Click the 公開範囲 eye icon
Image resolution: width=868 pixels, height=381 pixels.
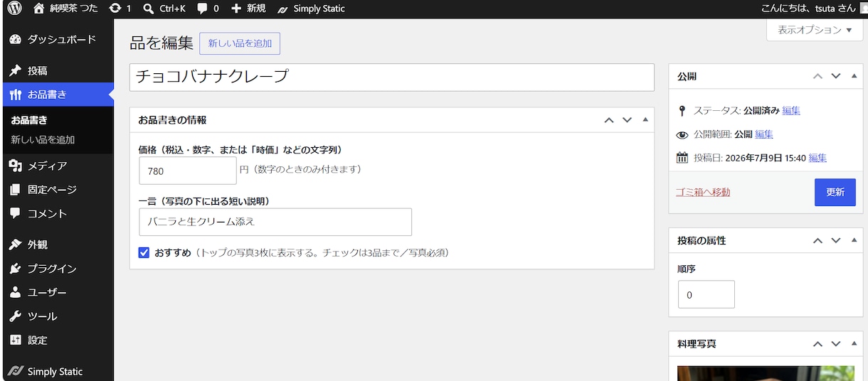682,134
